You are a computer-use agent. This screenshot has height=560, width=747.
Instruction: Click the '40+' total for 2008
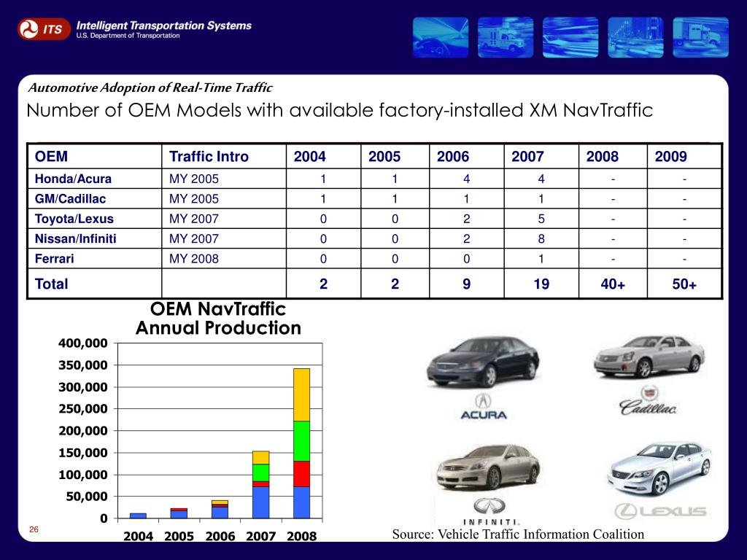613,284
